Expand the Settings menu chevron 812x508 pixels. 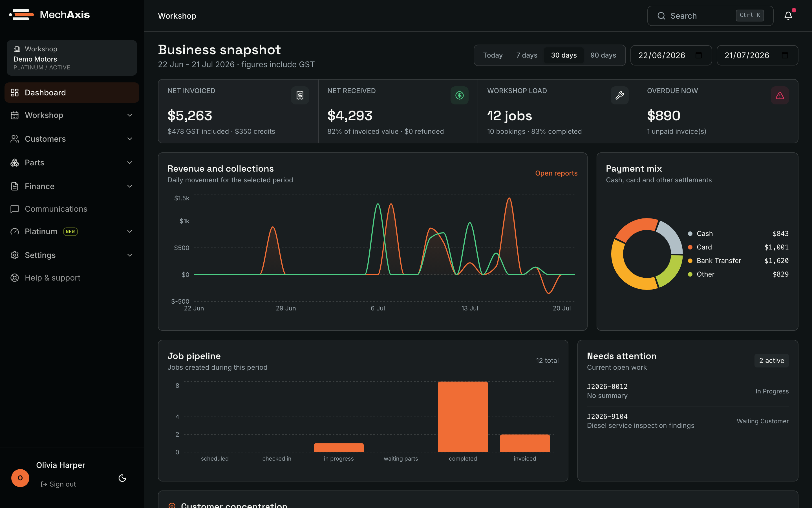point(130,255)
